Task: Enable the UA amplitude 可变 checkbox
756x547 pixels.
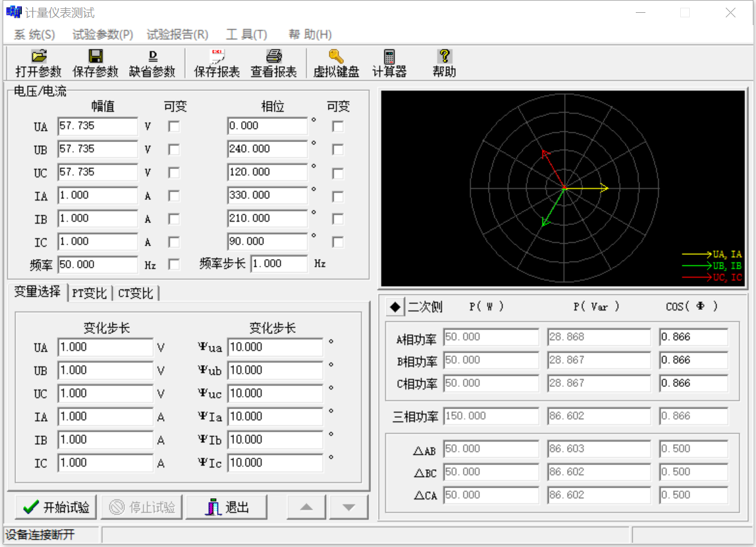Action: (174, 127)
